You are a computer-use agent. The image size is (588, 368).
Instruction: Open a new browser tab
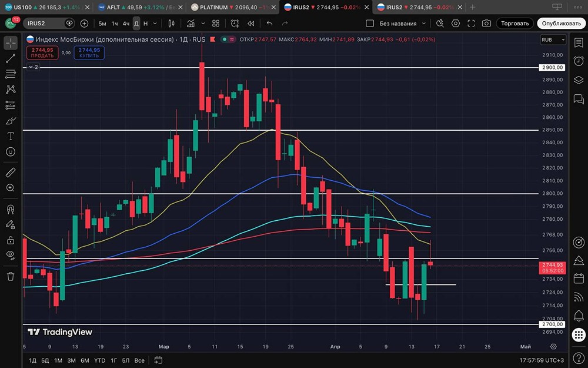(x=473, y=7)
